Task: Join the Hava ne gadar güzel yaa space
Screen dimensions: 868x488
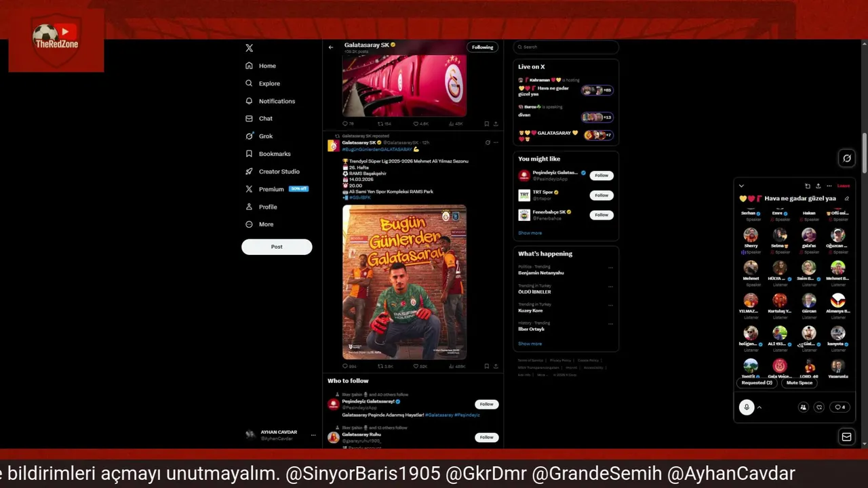Action: 565,88
